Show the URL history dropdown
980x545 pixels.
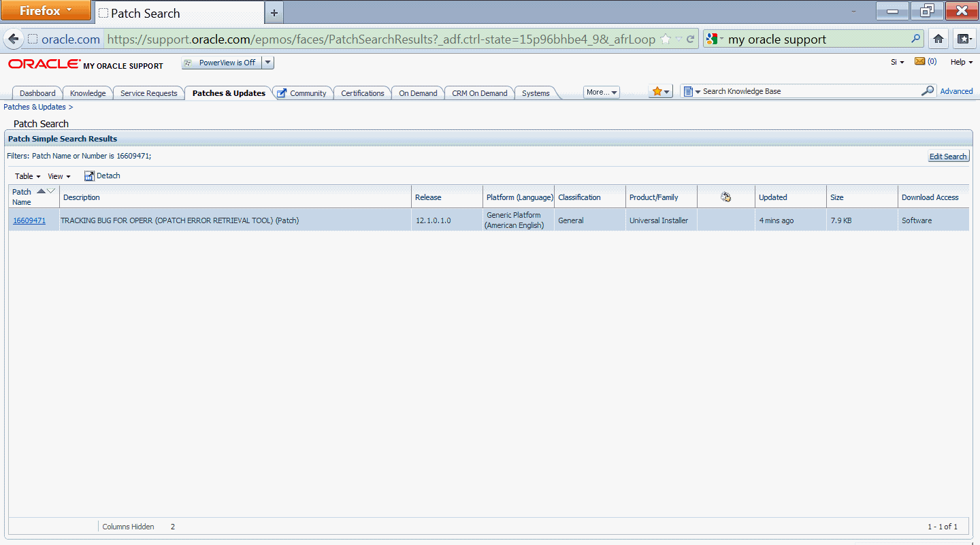(679, 39)
